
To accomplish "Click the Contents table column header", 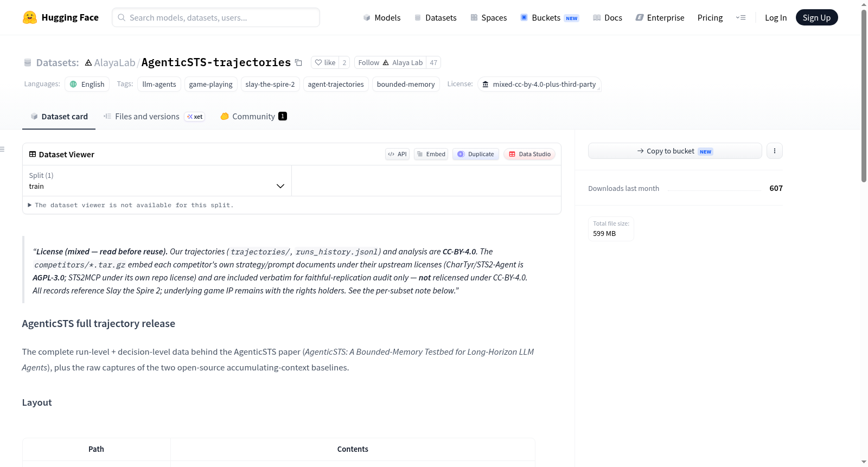I will pyautogui.click(x=353, y=449).
